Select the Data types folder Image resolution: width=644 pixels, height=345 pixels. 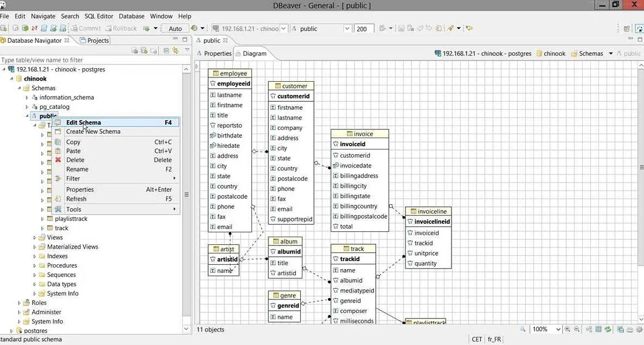tap(62, 284)
